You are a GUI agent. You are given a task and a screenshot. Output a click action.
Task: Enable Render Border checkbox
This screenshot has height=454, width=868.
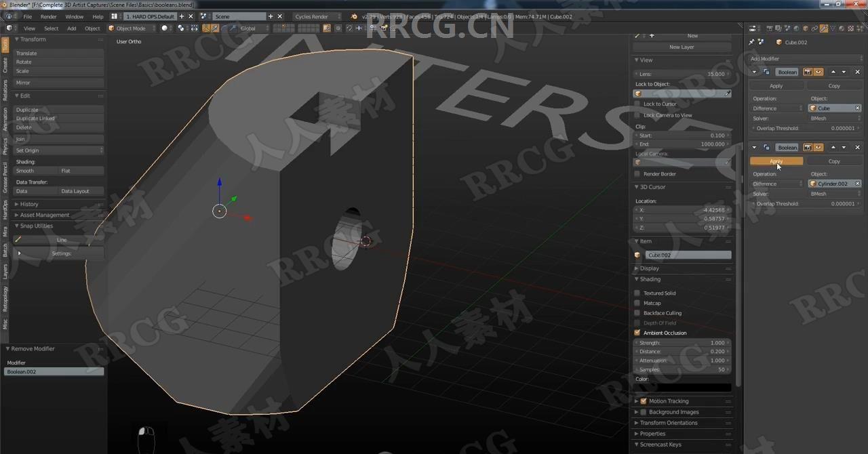point(637,174)
